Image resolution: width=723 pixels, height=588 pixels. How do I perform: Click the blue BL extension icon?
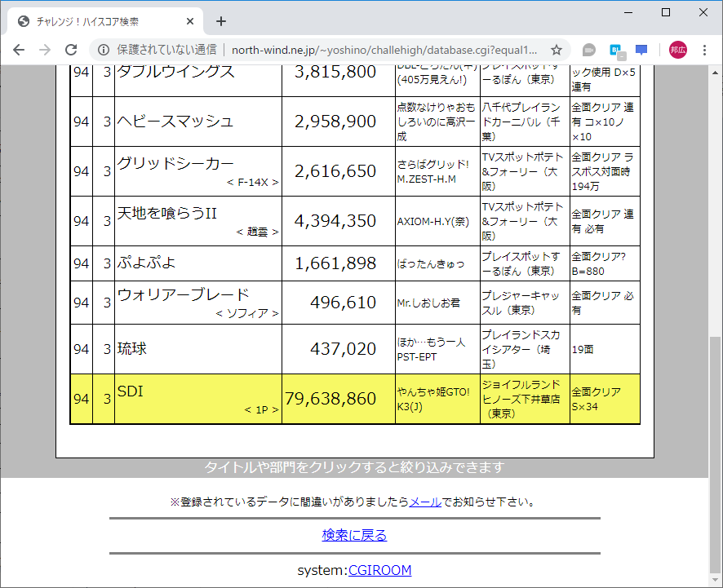pyautogui.click(x=616, y=49)
